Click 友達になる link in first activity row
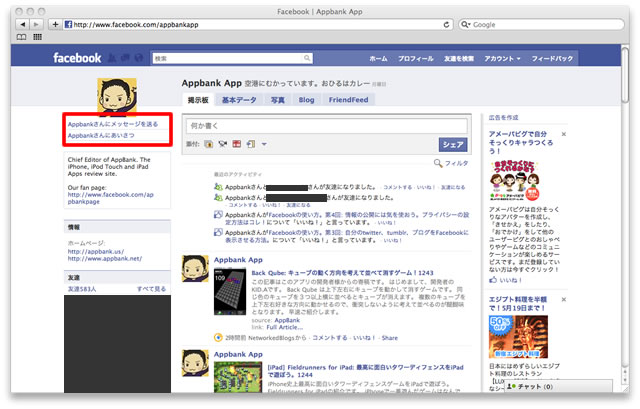 (453, 187)
